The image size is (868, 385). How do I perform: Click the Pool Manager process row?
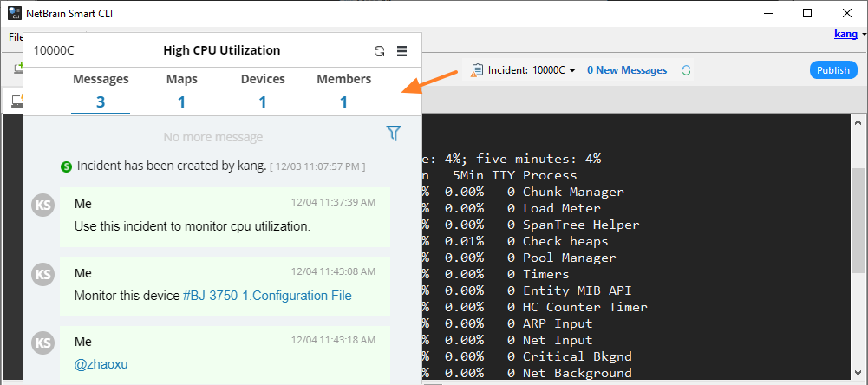570,258
